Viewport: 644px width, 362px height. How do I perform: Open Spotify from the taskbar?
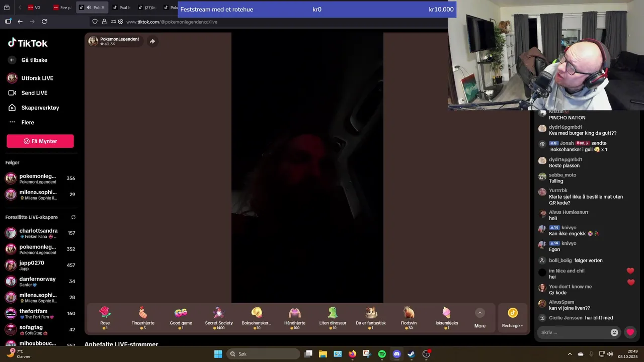tap(382, 354)
